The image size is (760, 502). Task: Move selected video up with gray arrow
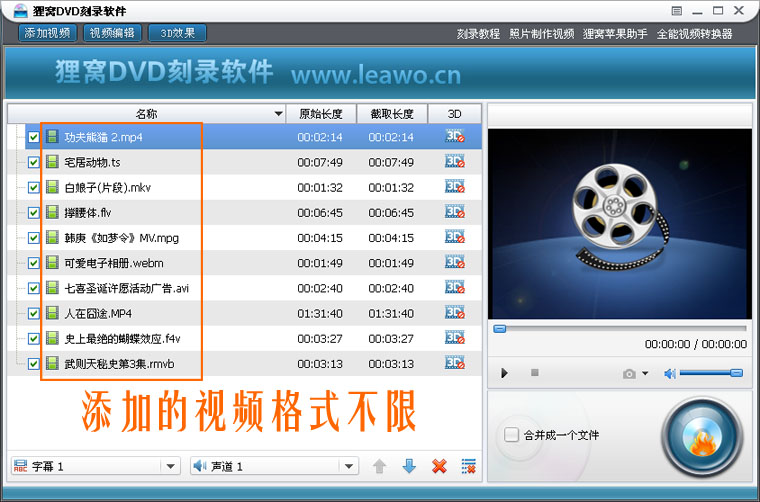coord(379,466)
